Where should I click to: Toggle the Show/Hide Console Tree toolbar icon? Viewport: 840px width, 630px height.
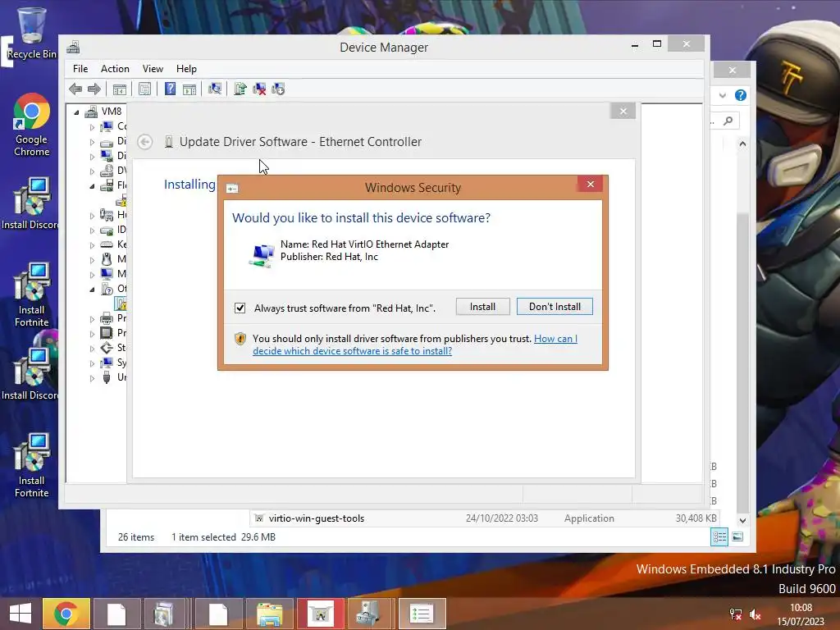(120, 89)
